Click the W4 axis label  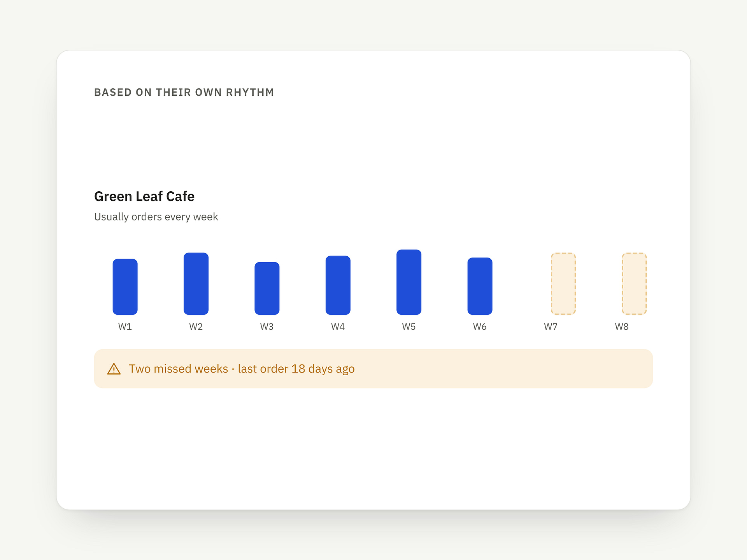338,327
